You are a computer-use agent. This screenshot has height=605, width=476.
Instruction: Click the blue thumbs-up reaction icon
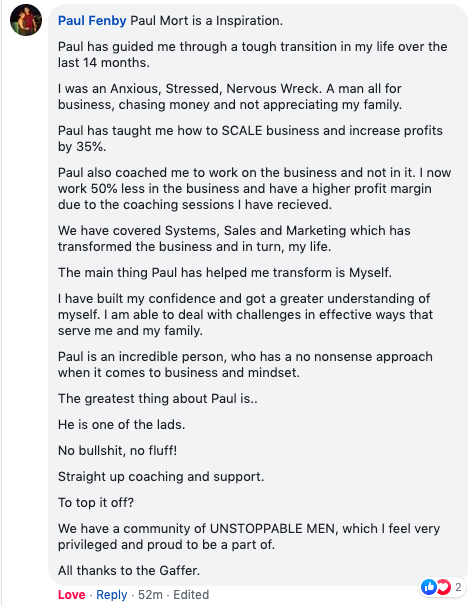coord(429,587)
